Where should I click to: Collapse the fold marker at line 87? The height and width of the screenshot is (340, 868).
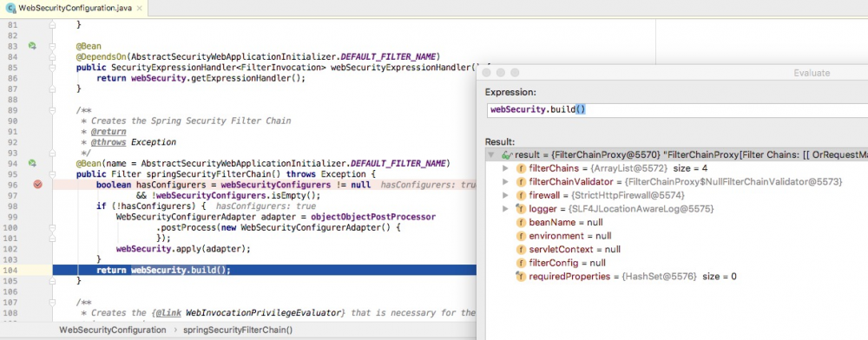pos(53,88)
